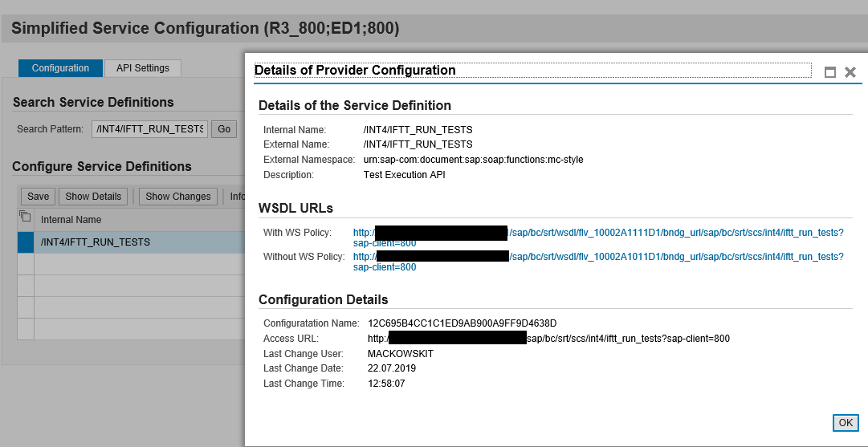This screenshot has height=447, width=868.
Task: Click the row selector of second table row
Action: [26, 264]
